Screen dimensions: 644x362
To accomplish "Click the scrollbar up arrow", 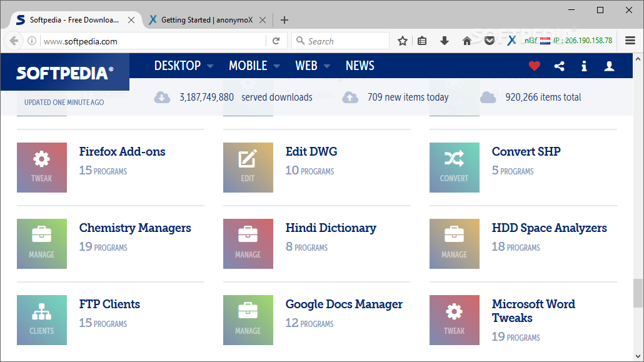I will 637,59.
